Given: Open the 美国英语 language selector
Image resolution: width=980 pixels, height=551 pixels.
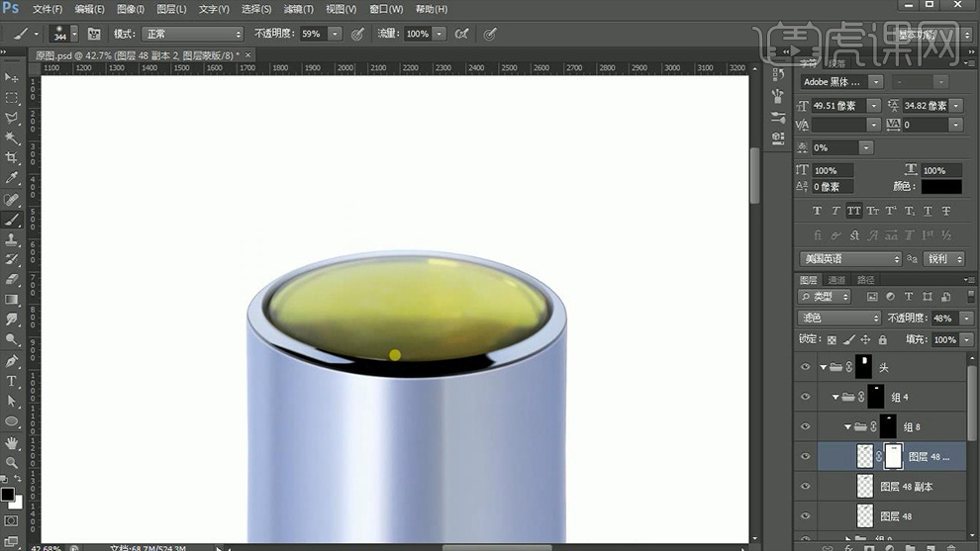Looking at the screenshot, I should [850, 258].
